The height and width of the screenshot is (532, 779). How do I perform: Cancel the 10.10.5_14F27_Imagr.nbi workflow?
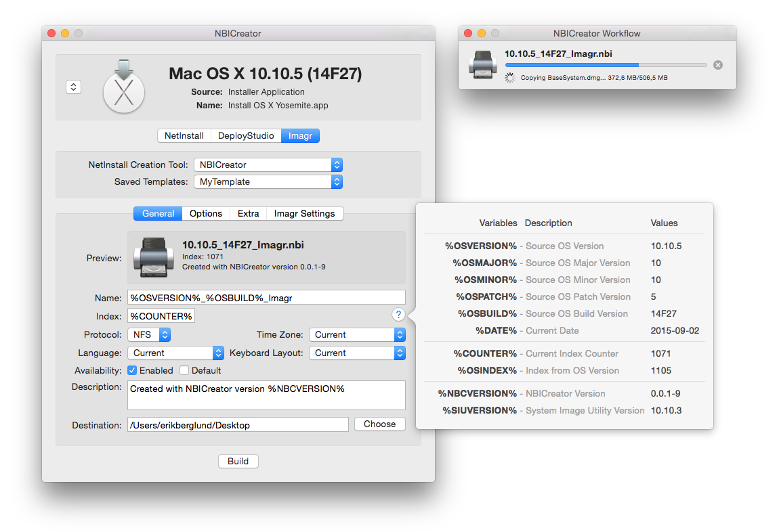(x=718, y=65)
